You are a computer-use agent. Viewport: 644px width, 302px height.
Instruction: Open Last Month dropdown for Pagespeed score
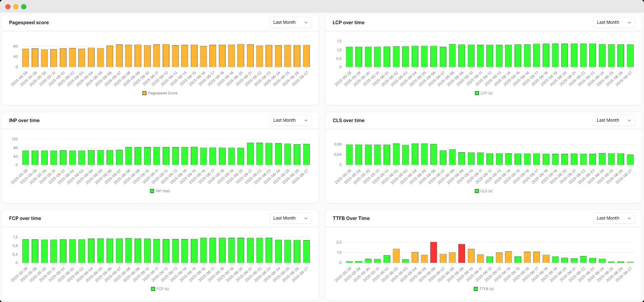(x=291, y=23)
